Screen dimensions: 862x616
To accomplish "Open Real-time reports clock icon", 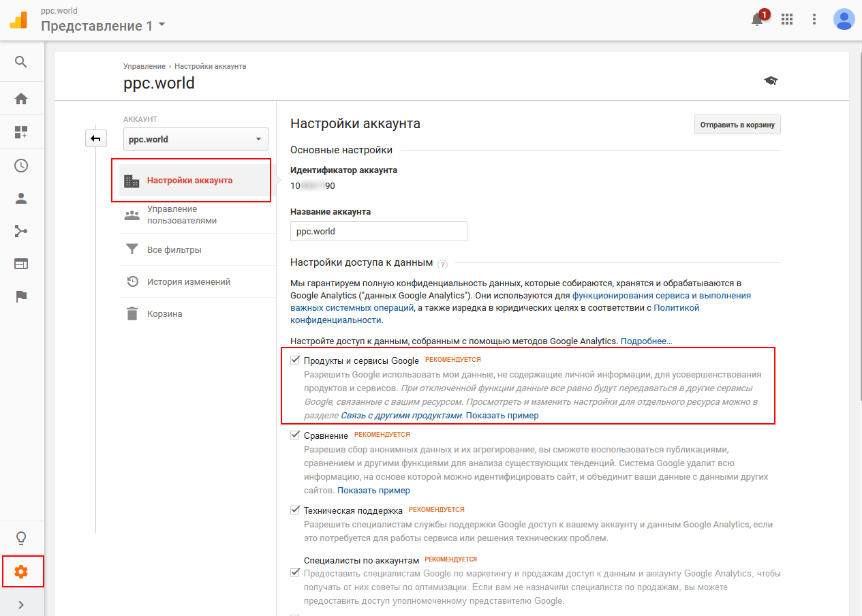I will coord(21,166).
